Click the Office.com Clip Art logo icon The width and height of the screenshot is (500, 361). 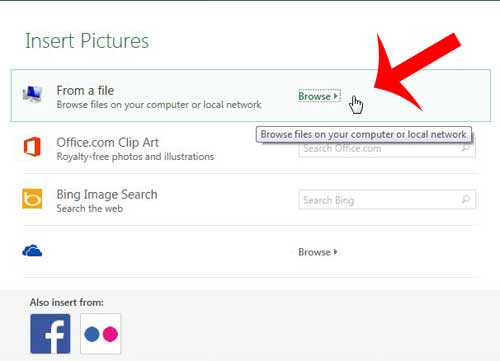click(x=32, y=146)
